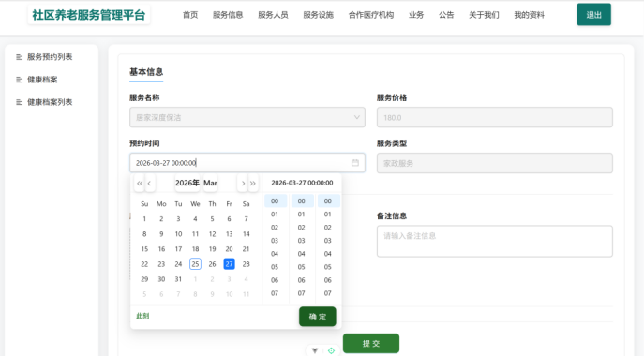Open the 合作医疗机构 nav item
The width and height of the screenshot is (644, 356).
pyautogui.click(x=371, y=15)
